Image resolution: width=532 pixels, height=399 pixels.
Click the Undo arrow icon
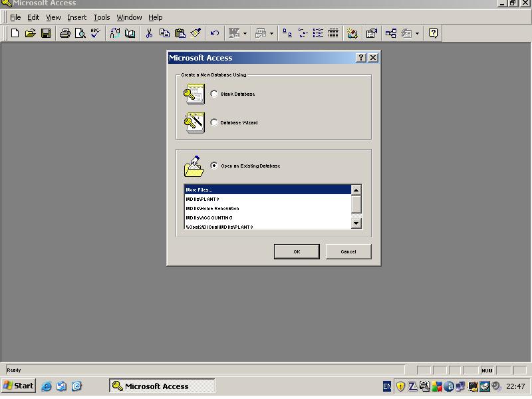point(214,33)
